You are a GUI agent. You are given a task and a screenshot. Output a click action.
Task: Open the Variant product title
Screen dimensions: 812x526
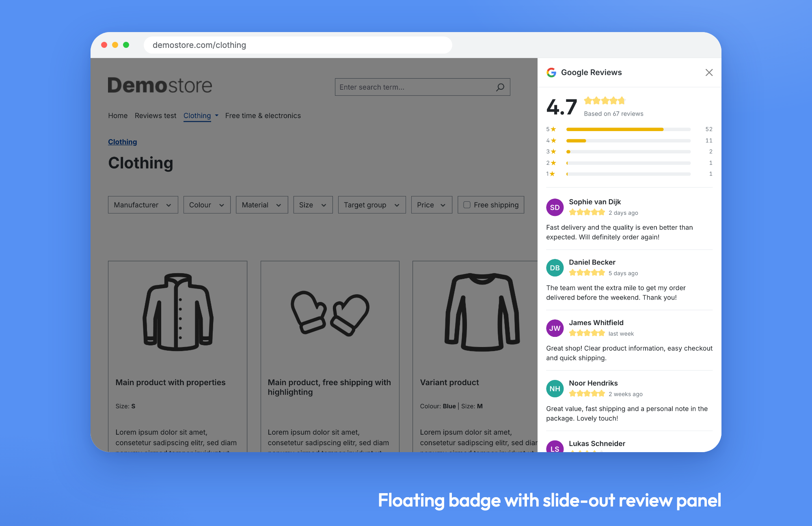(449, 382)
